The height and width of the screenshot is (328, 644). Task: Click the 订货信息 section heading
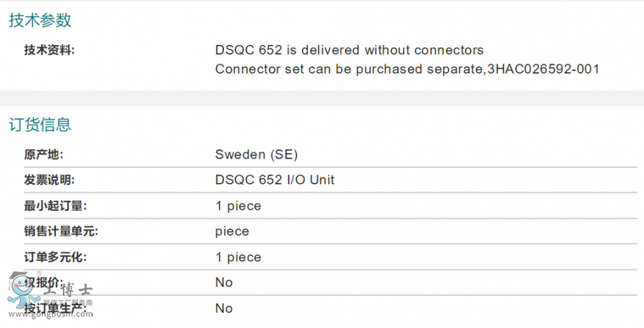40,125
